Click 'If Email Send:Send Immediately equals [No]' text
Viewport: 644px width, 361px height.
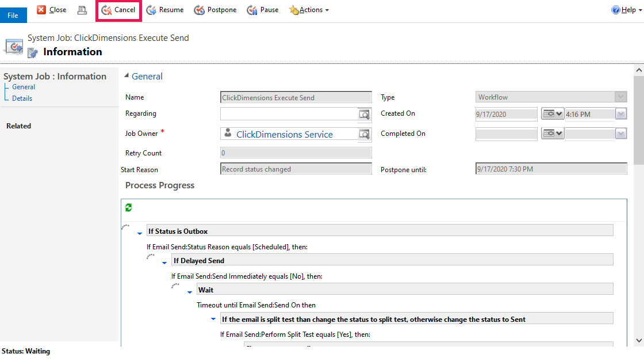[247, 276]
